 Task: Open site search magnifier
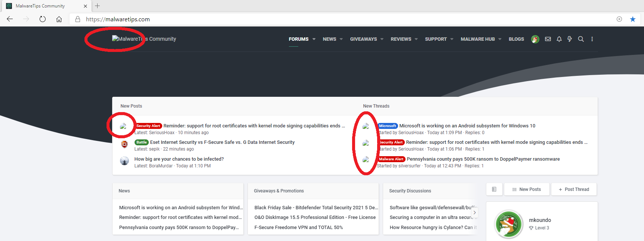coord(581,39)
